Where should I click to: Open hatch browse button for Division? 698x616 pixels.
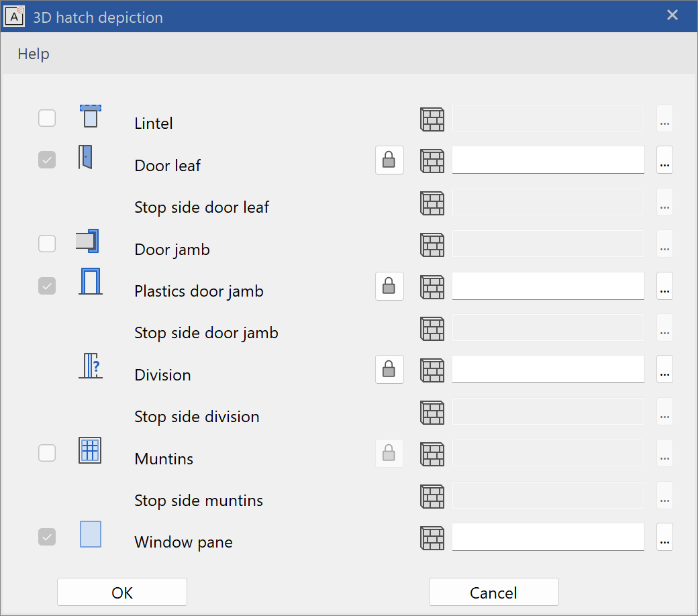pyautogui.click(x=664, y=370)
